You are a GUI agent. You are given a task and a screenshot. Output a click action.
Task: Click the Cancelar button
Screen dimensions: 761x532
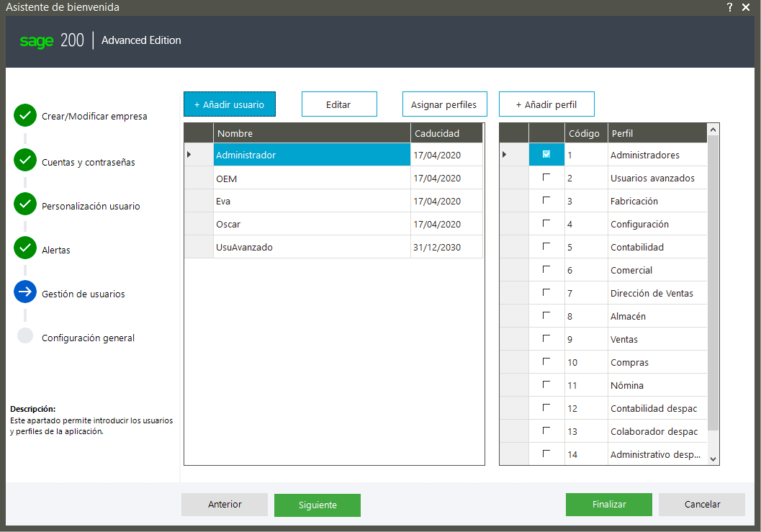(x=702, y=505)
